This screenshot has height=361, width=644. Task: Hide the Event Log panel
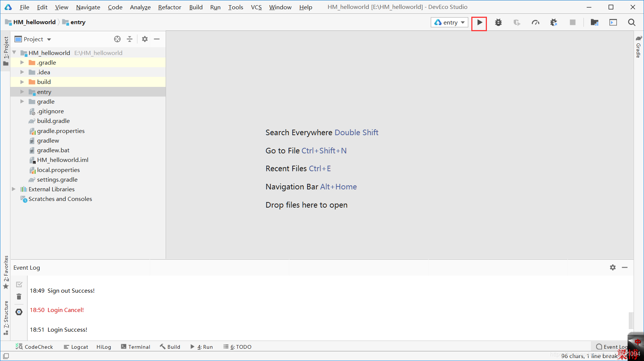625,267
